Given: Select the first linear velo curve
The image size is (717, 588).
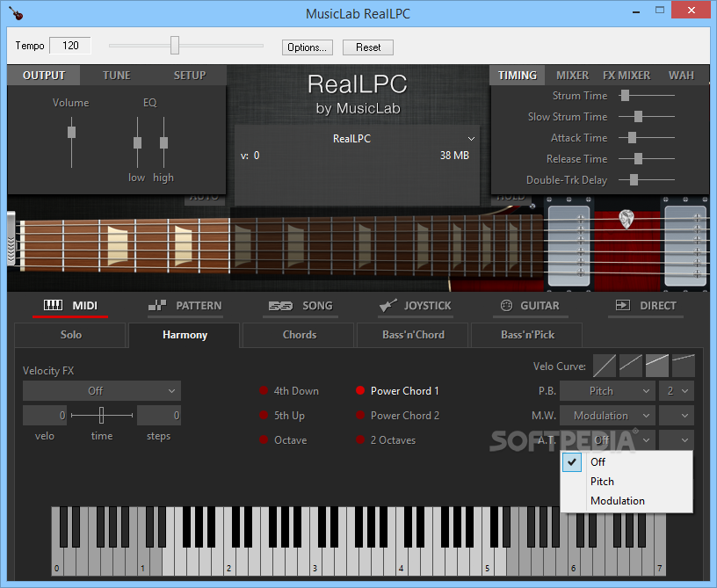Looking at the screenshot, I should click(x=605, y=366).
